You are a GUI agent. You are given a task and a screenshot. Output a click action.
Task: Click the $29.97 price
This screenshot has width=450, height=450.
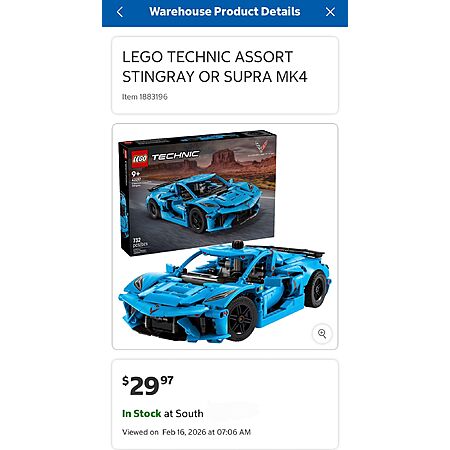(148, 385)
